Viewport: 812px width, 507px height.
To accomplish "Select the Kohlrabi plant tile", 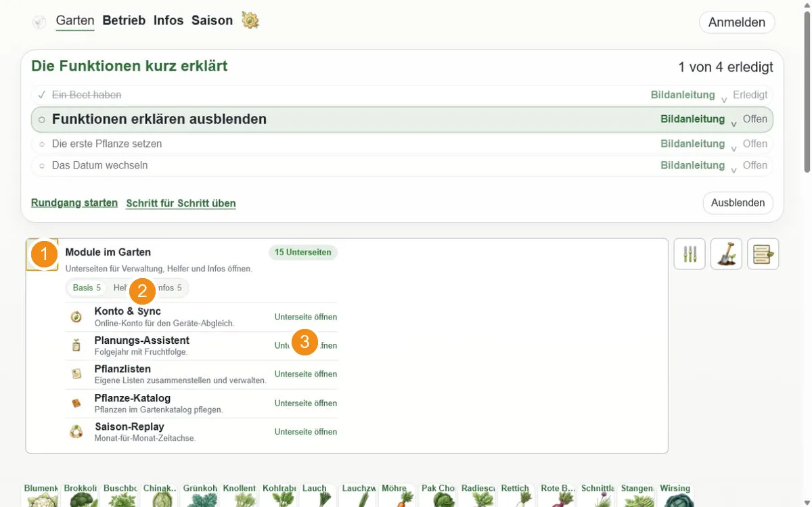I will click(279, 495).
